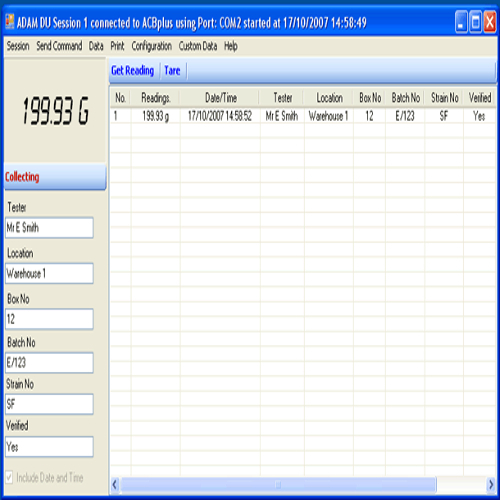The image size is (500, 500).
Task: Click the left scroll arrow of horizontal scrollbar
Action: click(x=115, y=484)
